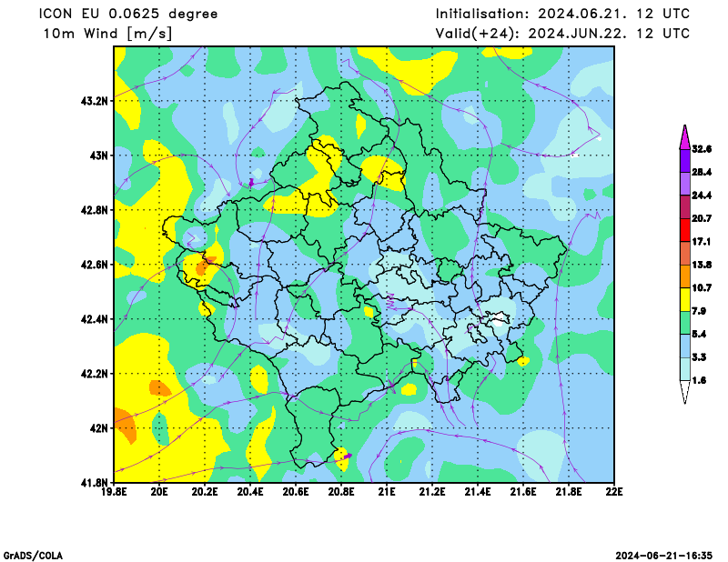Click the 3.3 legend value

699,357
